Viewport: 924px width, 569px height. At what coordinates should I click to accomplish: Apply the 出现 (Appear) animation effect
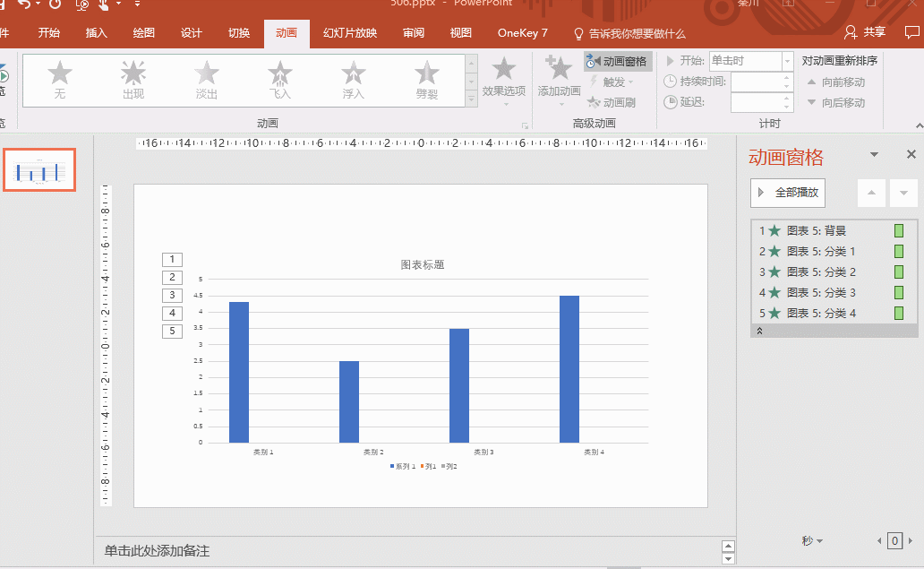coord(133,79)
